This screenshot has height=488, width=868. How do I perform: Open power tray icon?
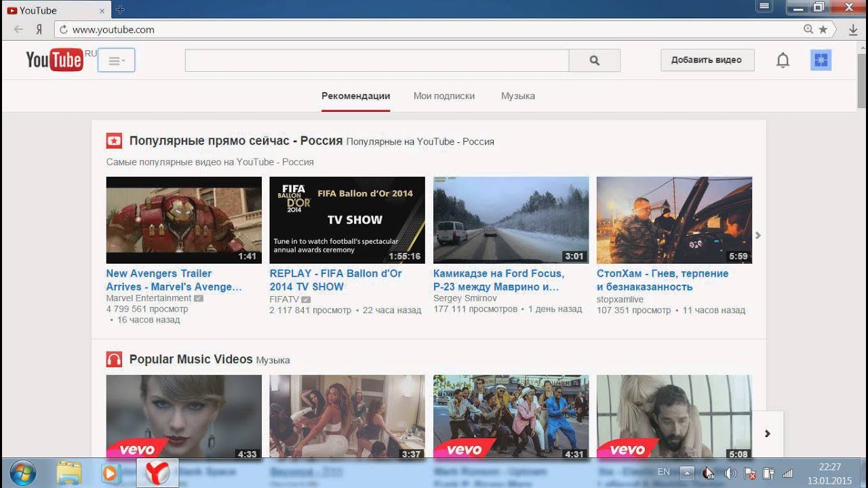[769, 473]
